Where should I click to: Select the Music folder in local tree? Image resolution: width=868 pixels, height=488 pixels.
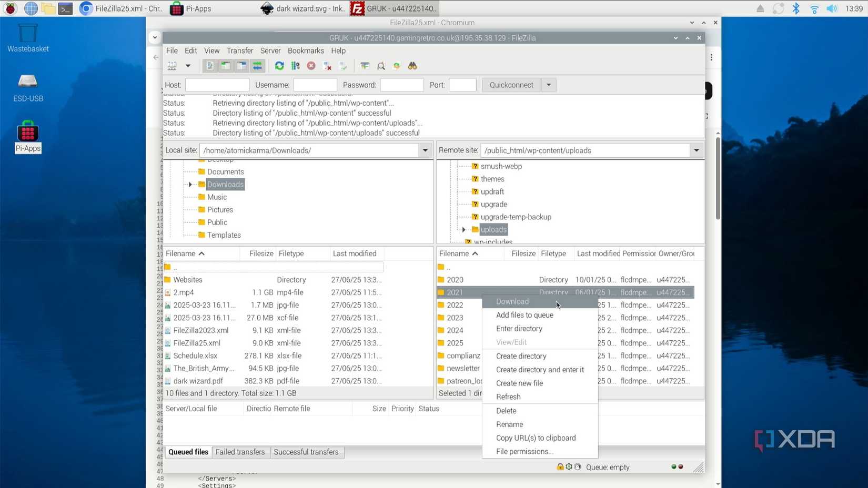click(x=217, y=197)
